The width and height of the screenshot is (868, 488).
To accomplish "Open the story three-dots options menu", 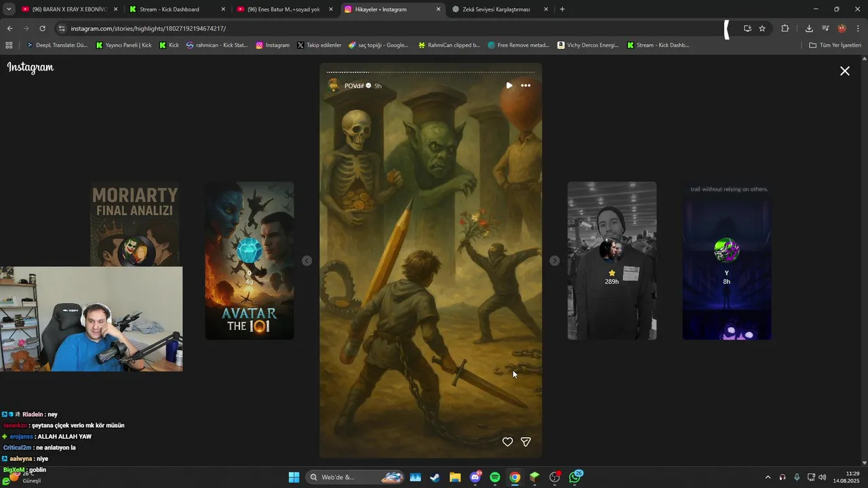I will [x=526, y=85].
